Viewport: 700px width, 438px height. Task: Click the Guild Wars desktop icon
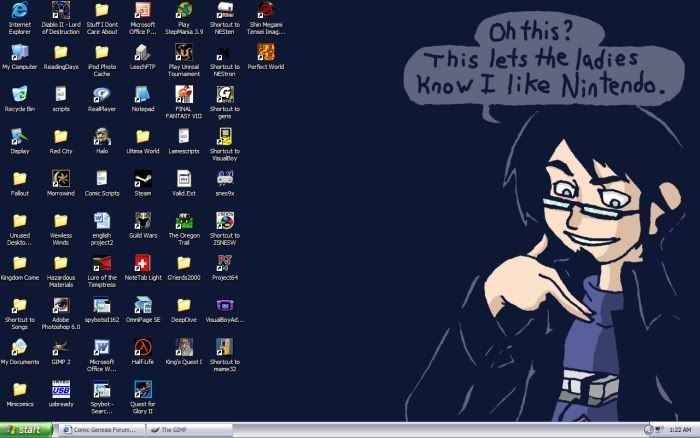pyautogui.click(x=143, y=220)
